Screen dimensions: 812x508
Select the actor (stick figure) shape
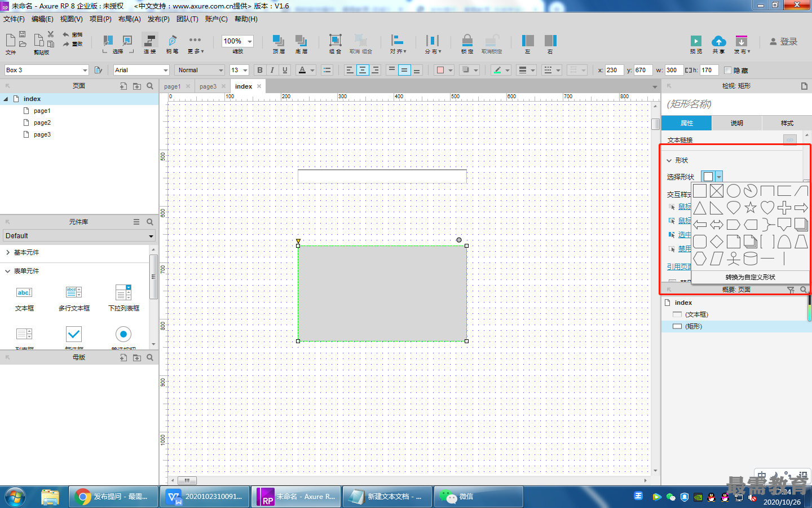(734, 259)
